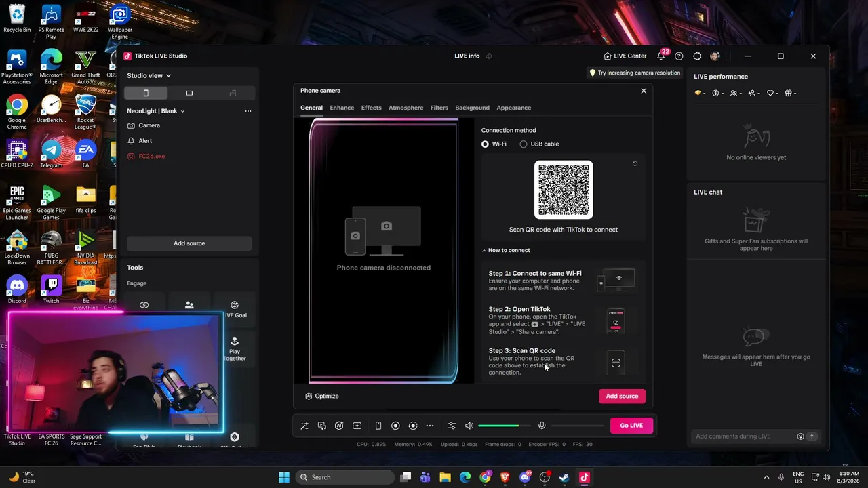Open the diamonds metric in LIVE performance
Screen dimensions: 868x488
pos(698,94)
